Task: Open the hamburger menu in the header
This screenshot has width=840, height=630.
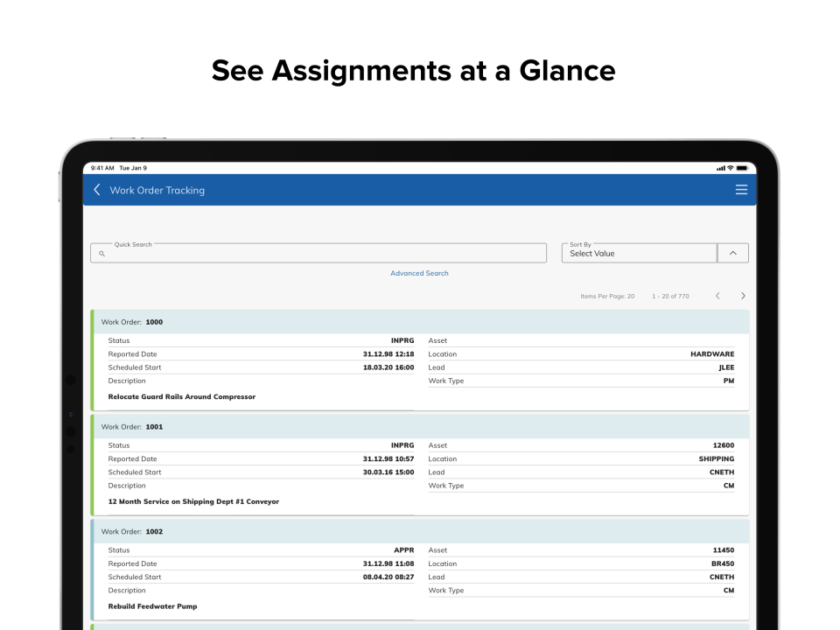Action: pyautogui.click(x=741, y=190)
